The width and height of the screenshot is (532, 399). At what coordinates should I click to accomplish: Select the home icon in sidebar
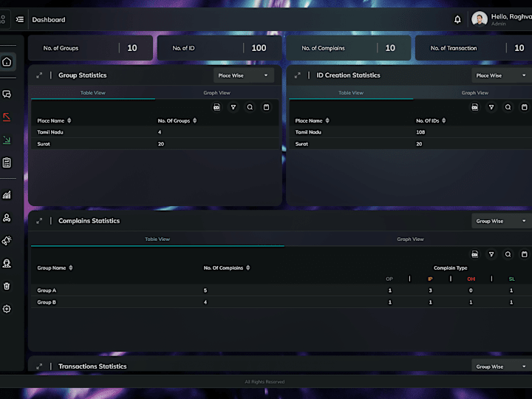tap(7, 62)
